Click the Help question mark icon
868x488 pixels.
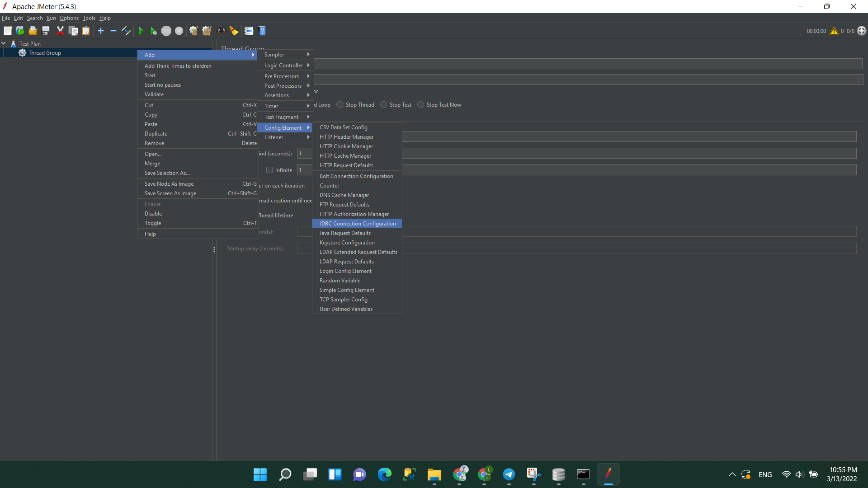tap(262, 31)
